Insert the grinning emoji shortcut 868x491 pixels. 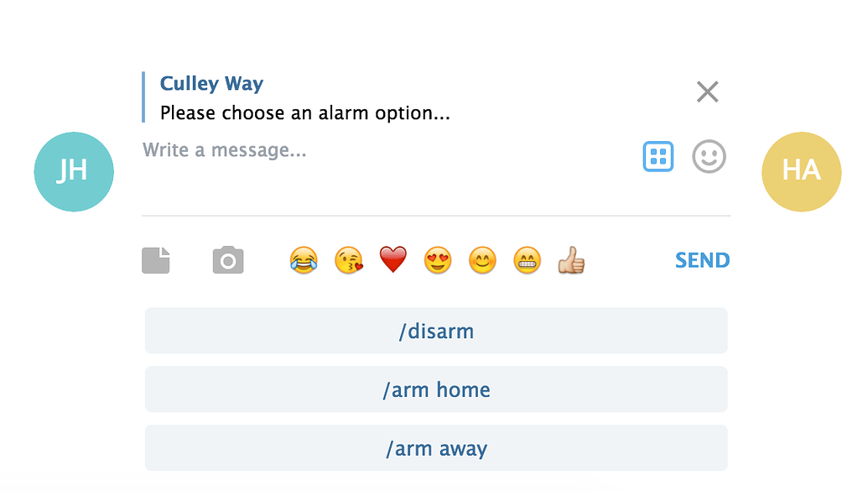[x=527, y=260]
